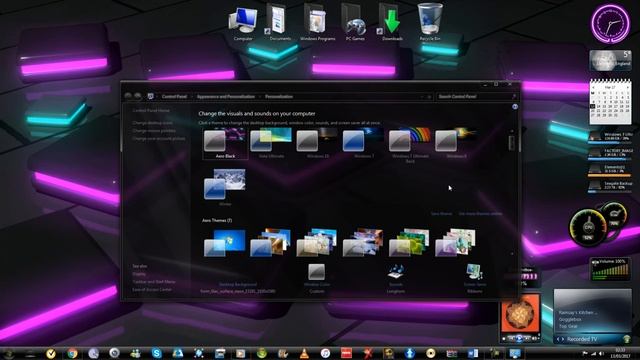The image size is (640, 360).
Task: Click the Start orb
Action: pyautogui.click(x=9, y=353)
